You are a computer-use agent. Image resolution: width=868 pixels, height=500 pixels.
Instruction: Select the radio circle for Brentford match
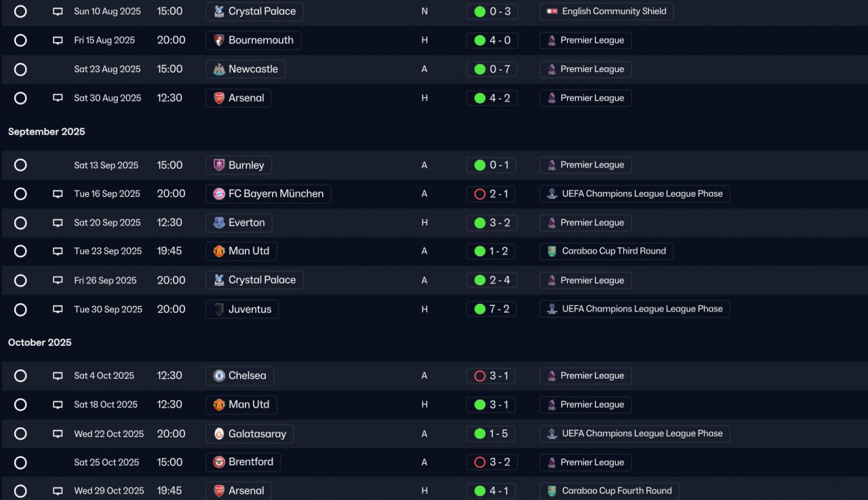pyautogui.click(x=20, y=463)
